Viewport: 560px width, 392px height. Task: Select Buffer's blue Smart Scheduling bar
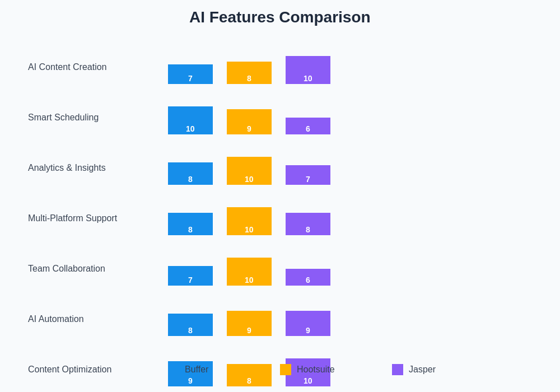(x=190, y=120)
